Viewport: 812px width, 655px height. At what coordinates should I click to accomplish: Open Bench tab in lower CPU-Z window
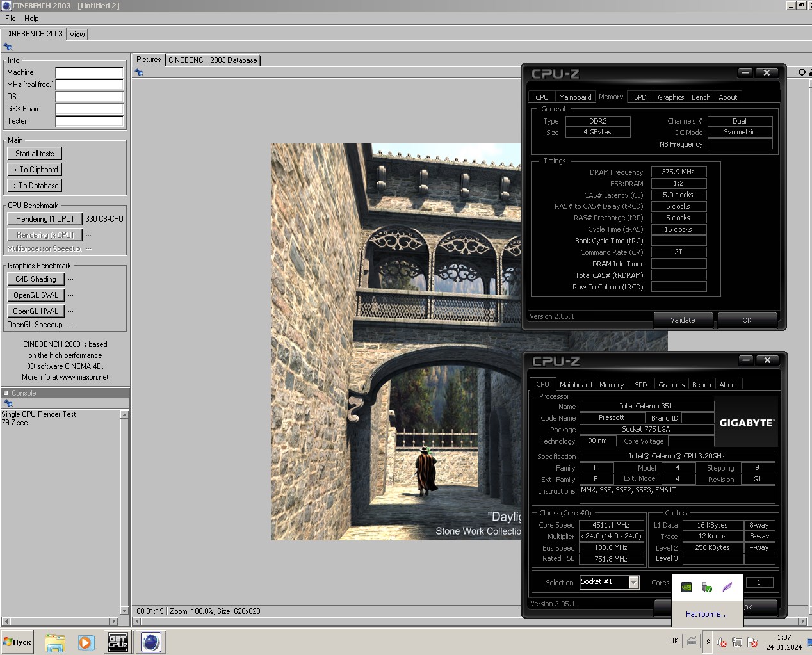click(702, 385)
